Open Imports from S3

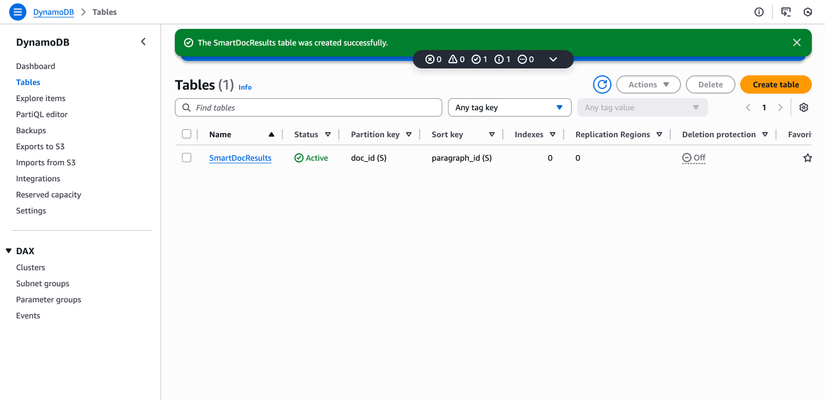coord(46,163)
